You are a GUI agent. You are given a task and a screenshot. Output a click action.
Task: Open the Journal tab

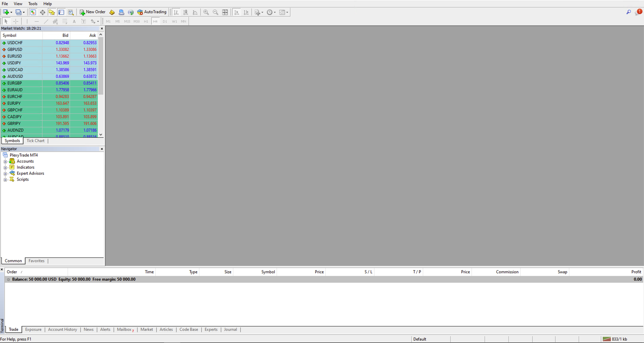[x=231, y=330]
